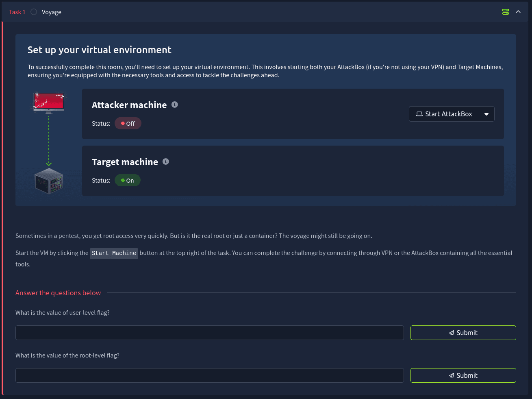The width and height of the screenshot is (532, 399).
Task: Click the Voyage task title
Action: click(x=52, y=12)
